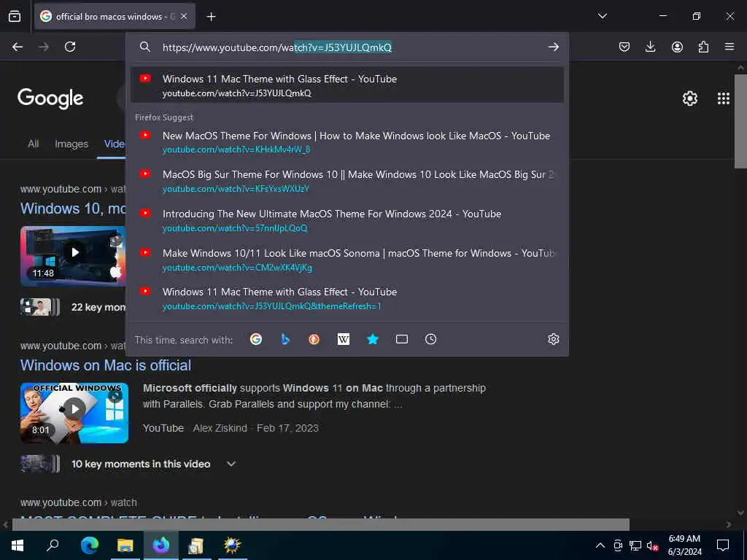This screenshot has height=560, width=747.
Task: Select 'MacOS Big Sur Theme For Windows 10' suggestion
Action: click(x=347, y=181)
